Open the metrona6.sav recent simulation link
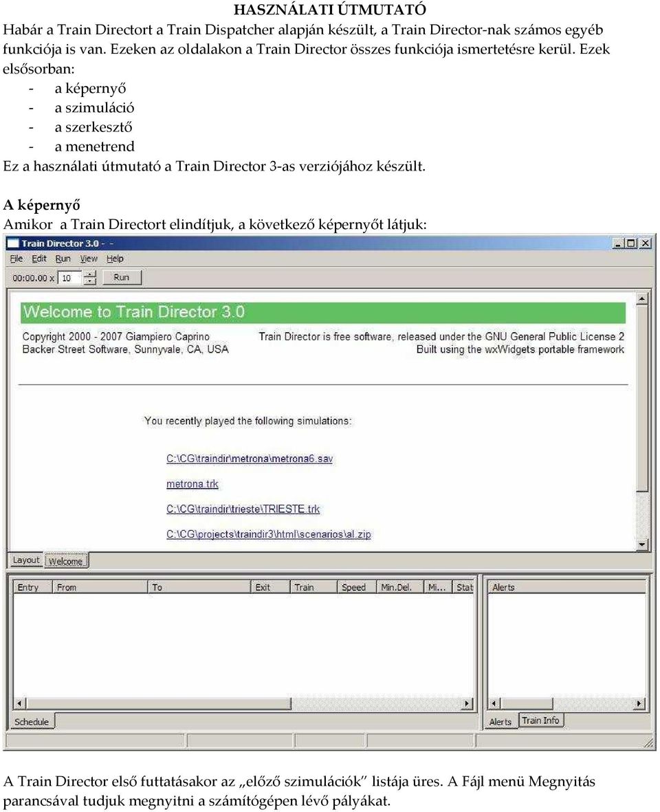The image size is (660, 812). pos(250,459)
